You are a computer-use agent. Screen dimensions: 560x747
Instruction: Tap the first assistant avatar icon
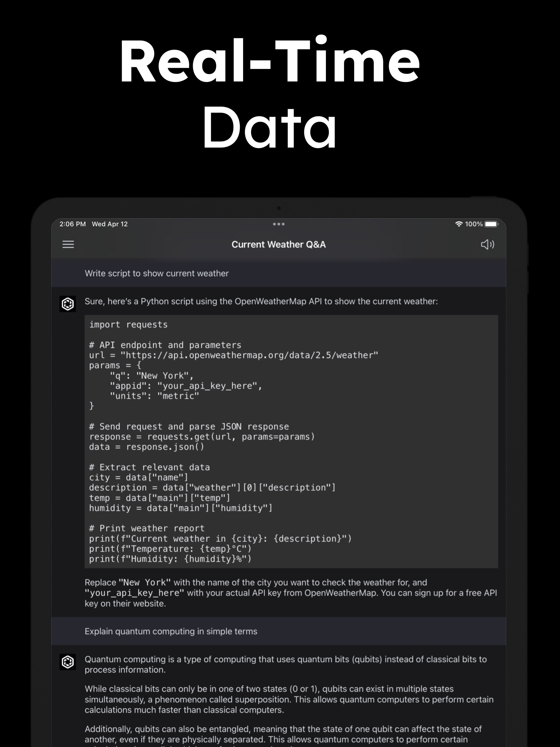click(68, 304)
